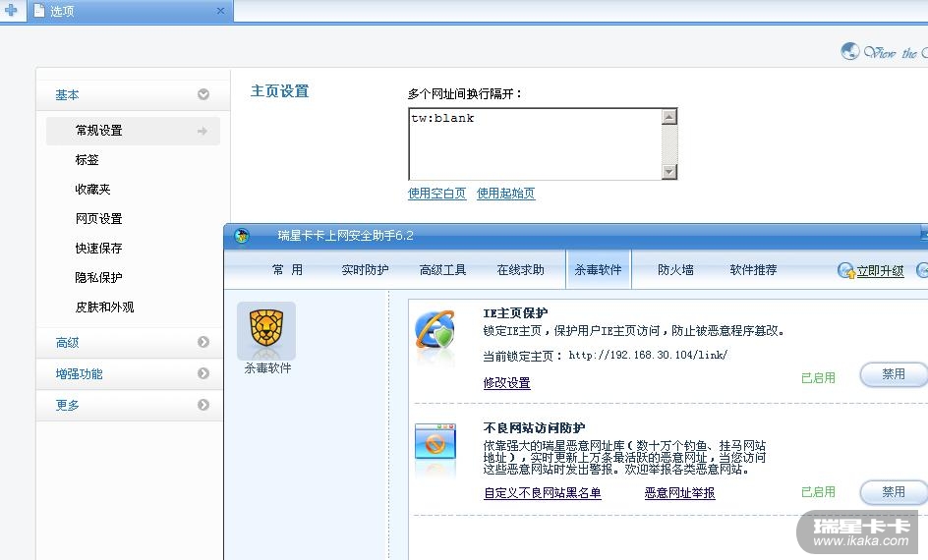Switch to the 防火墙 tab
This screenshot has width=928, height=560.
[675, 269]
